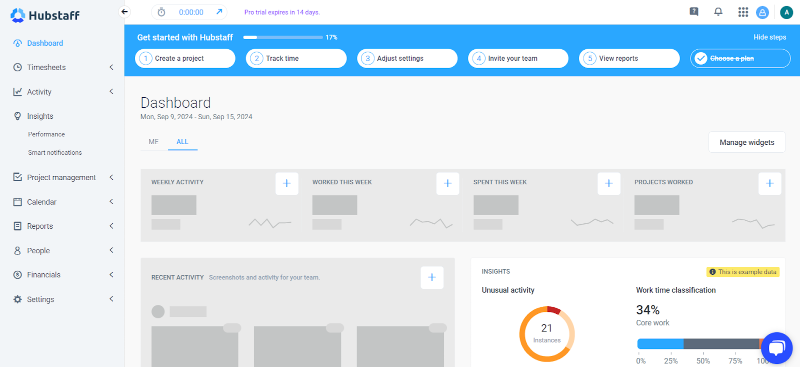Add the Projects Worked widget plus
The image size is (800, 370).
(770, 184)
